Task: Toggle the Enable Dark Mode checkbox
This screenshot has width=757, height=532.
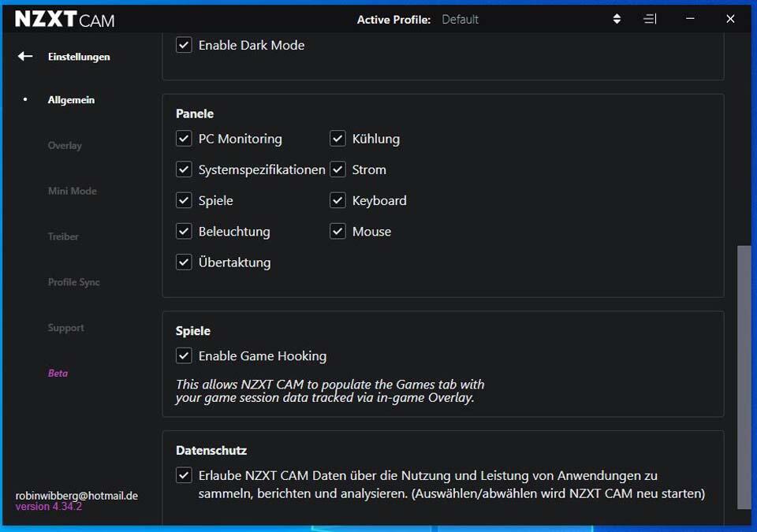Action: [184, 45]
